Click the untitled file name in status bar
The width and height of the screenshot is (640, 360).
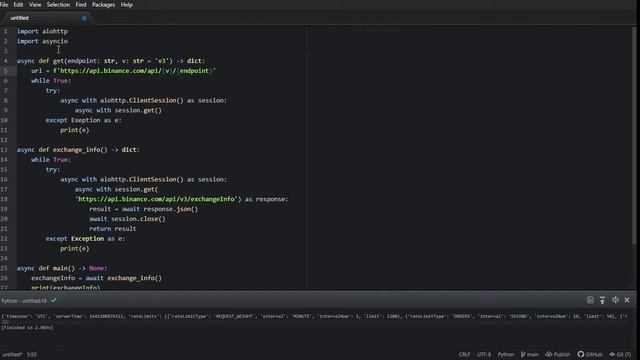pos(12,354)
